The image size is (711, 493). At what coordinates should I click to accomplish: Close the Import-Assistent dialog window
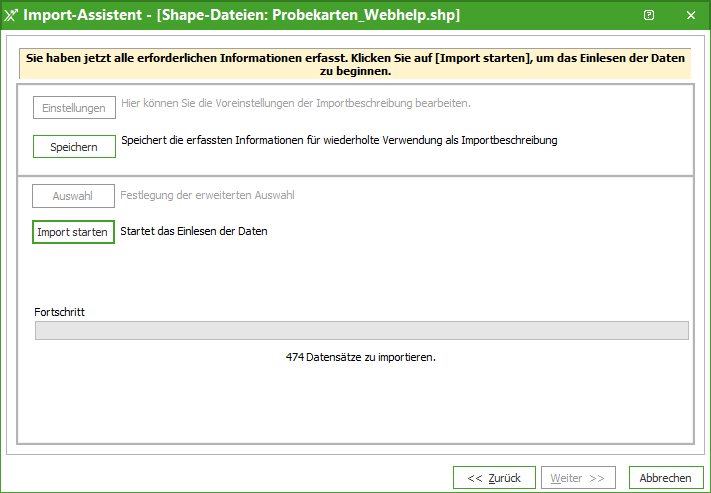point(691,16)
